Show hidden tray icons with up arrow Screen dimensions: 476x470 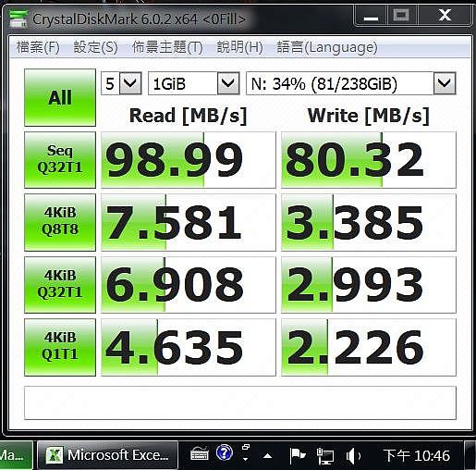[x=267, y=455]
